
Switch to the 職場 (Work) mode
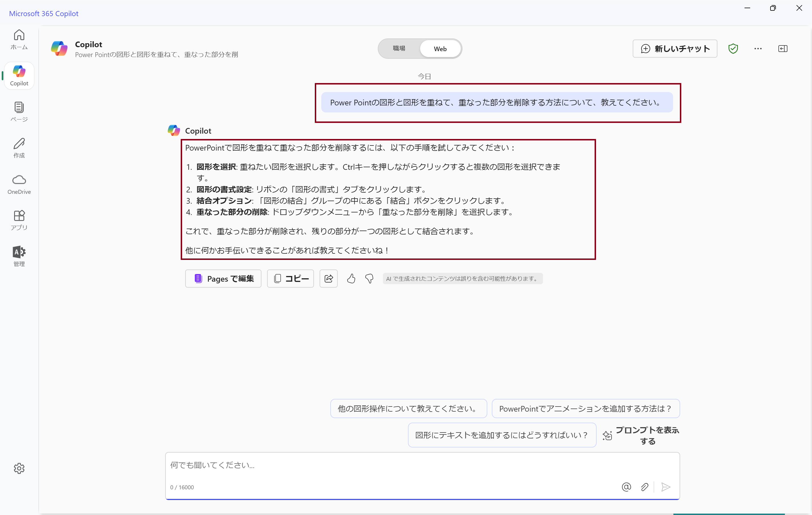click(x=399, y=49)
